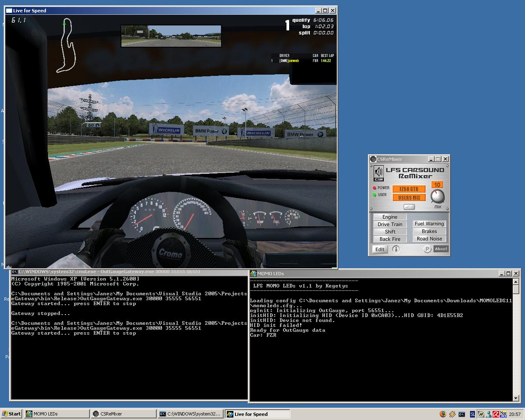This screenshot has width=525, height=420.
Task: Open the USERS MIX preset selector
Action: coord(409,198)
